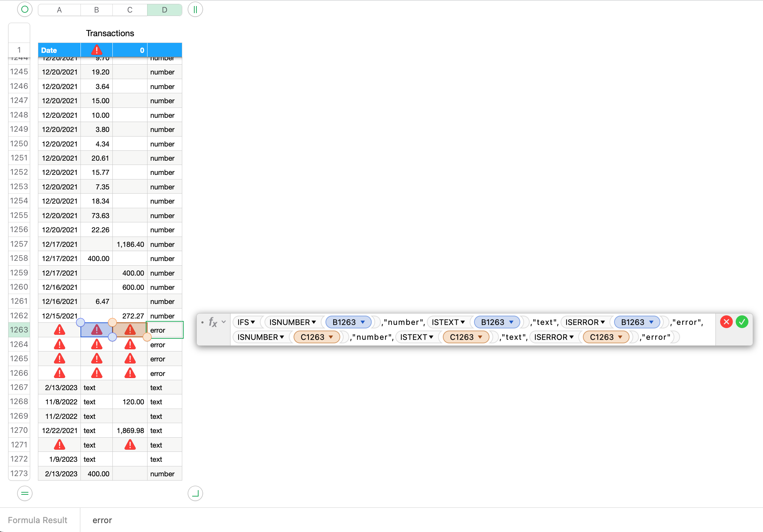The height and width of the screenshot is (532, 763).
Task: Select column A header tab
Action: pos(59,10)
